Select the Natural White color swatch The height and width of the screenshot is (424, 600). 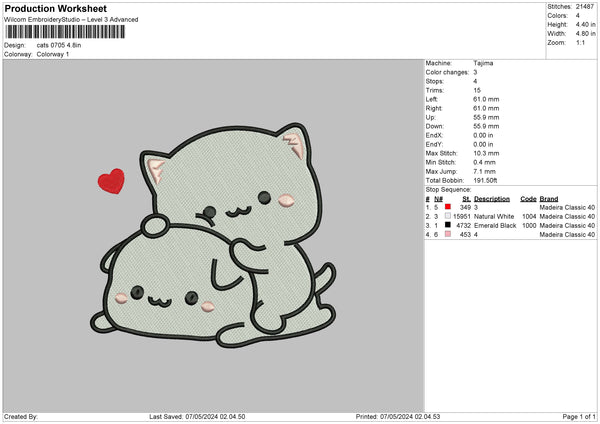tap(448, 216)
